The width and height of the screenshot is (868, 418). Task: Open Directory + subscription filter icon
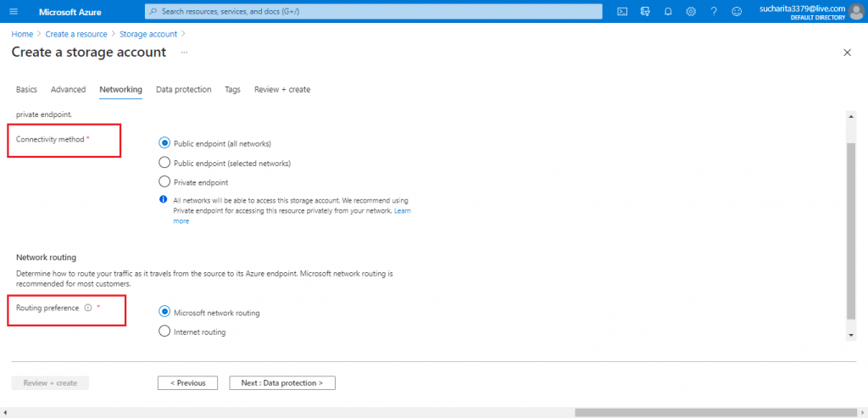coord(645,12)
